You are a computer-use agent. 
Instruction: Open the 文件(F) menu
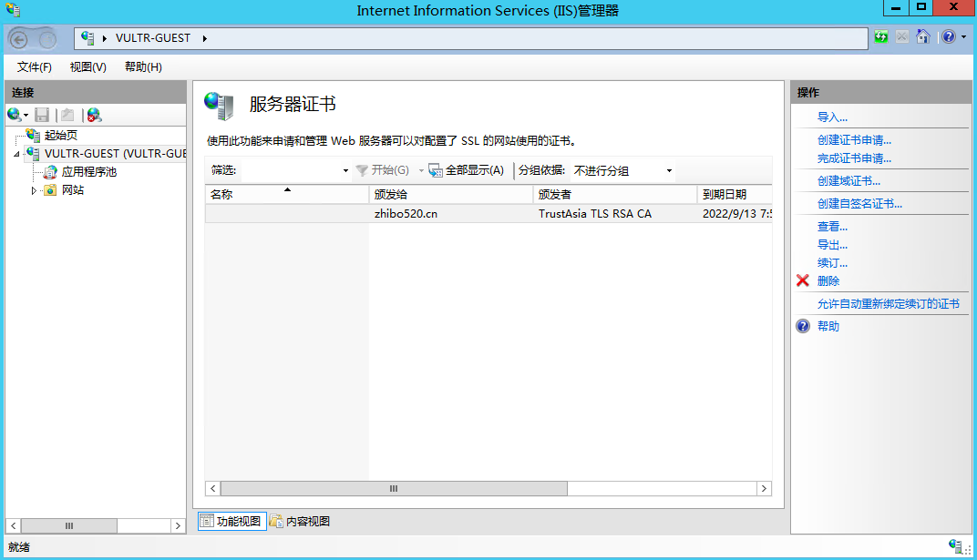[x=35, y=66]
